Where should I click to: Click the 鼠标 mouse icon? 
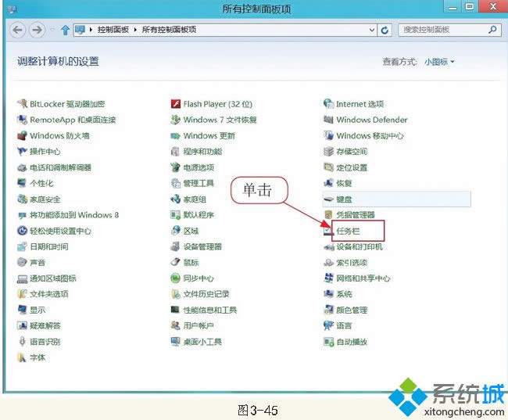point(176,262)
